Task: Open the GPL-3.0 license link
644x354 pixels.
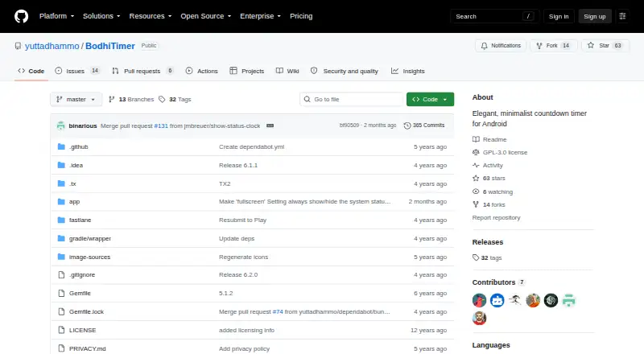Action: pyautogui.click(x=500, y=152)
